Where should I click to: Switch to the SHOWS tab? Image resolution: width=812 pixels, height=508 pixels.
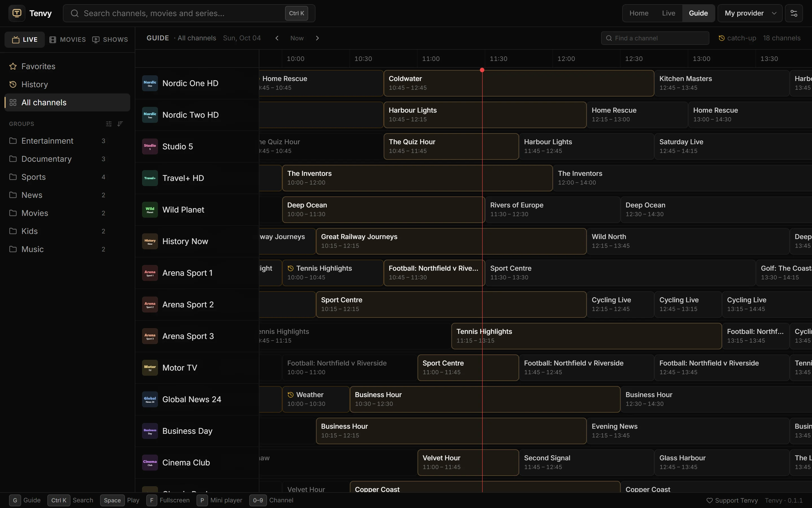point(110,40)
